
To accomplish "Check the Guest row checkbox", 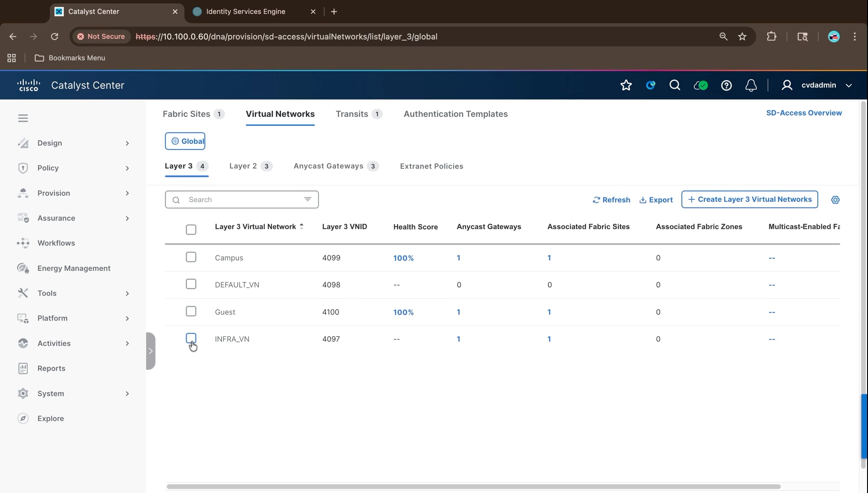I will [x=191, y=311].
